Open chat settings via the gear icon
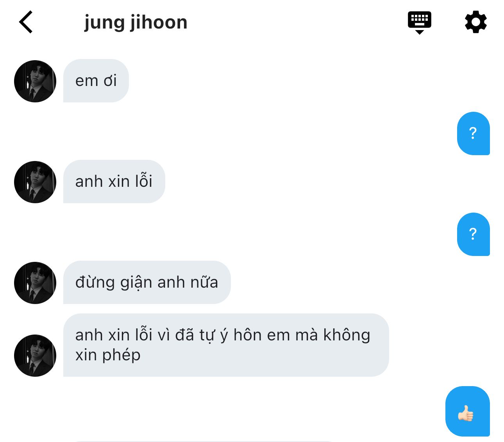504x442 pixels. (475, 22)
